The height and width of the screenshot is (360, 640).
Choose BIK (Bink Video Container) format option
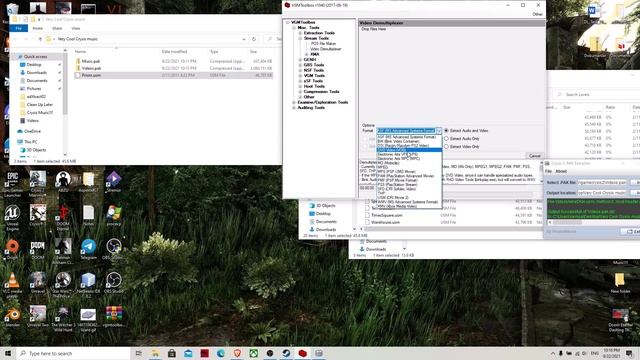click(409, 141)
